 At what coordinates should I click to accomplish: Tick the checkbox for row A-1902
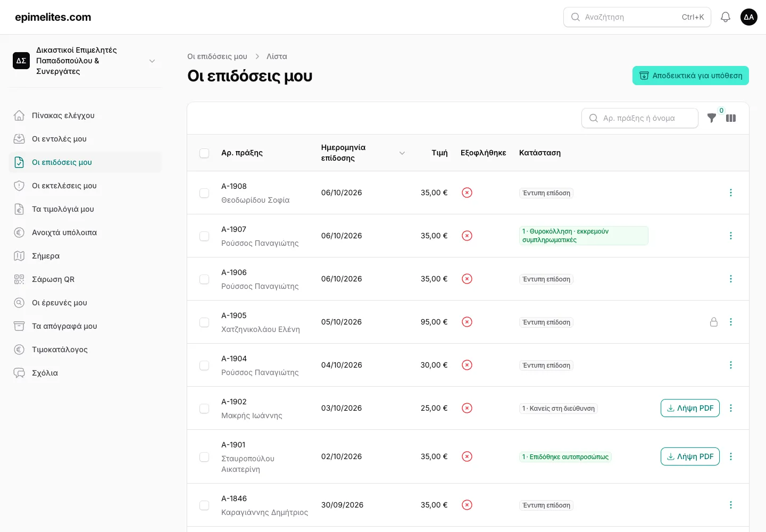(204, 409)
